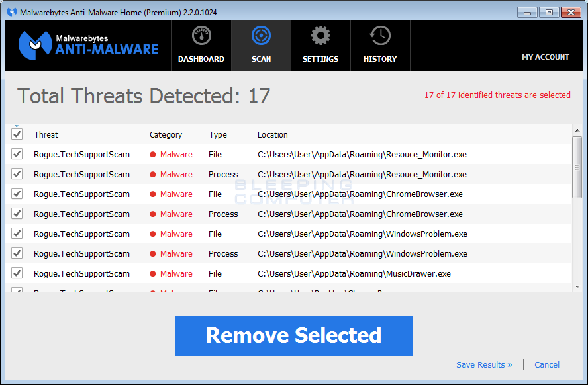Click the Cancel link
The width and height of the screenshot is (588, 385).
(547, 364)
